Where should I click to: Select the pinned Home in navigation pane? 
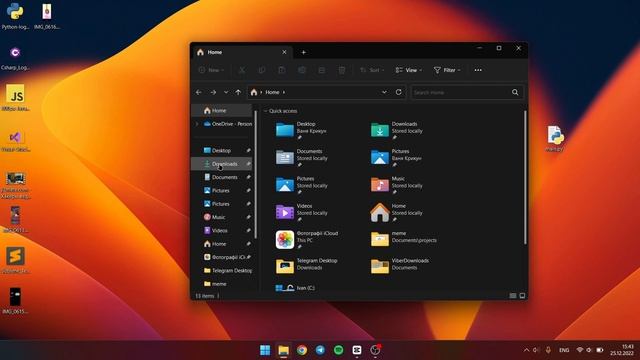point(222,244)
